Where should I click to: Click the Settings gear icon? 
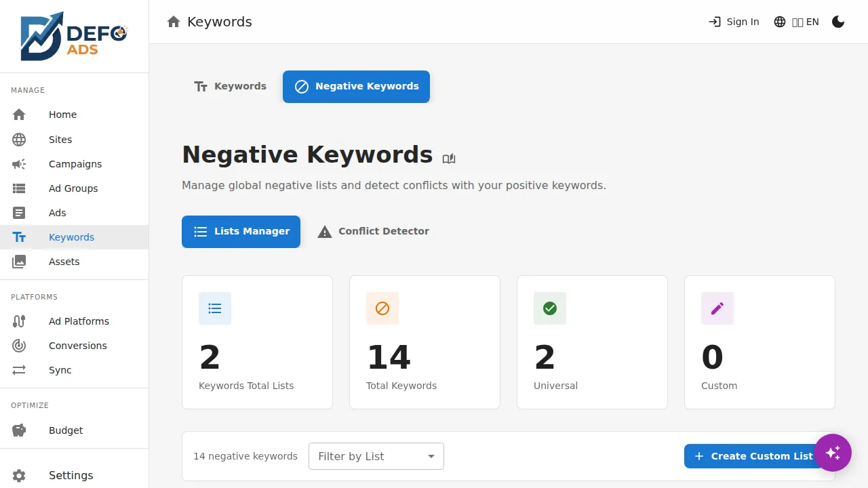click(x=19, y=476)
